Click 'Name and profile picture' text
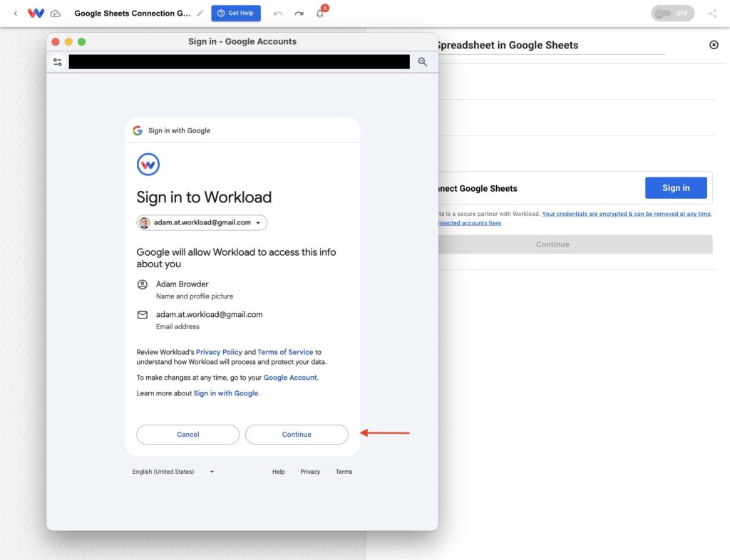The height and width of the screenshot is (560, 730). coord(195,296)
